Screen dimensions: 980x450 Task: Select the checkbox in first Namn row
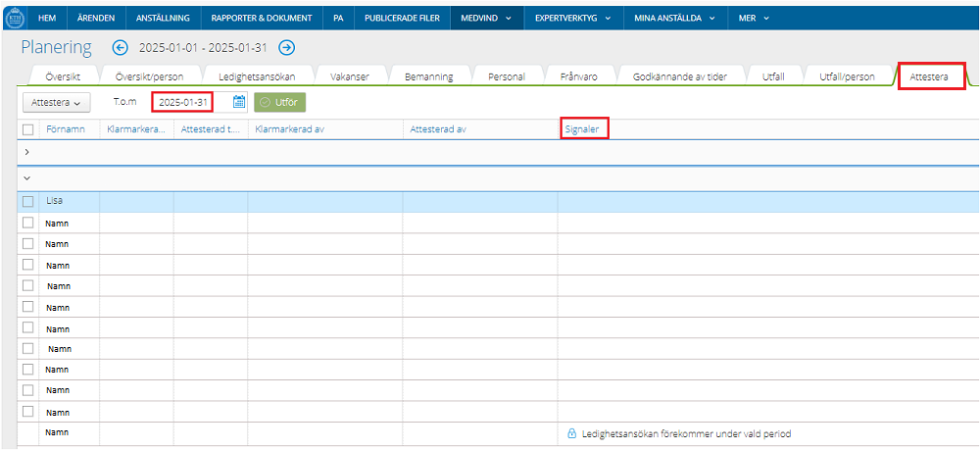(x=28, y=223)
